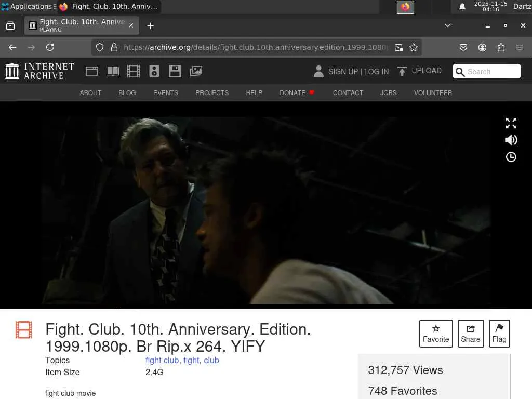Enter fullscreen on the video player
Image resolution: width=532 pixels, height=399 pixels.
511,123
